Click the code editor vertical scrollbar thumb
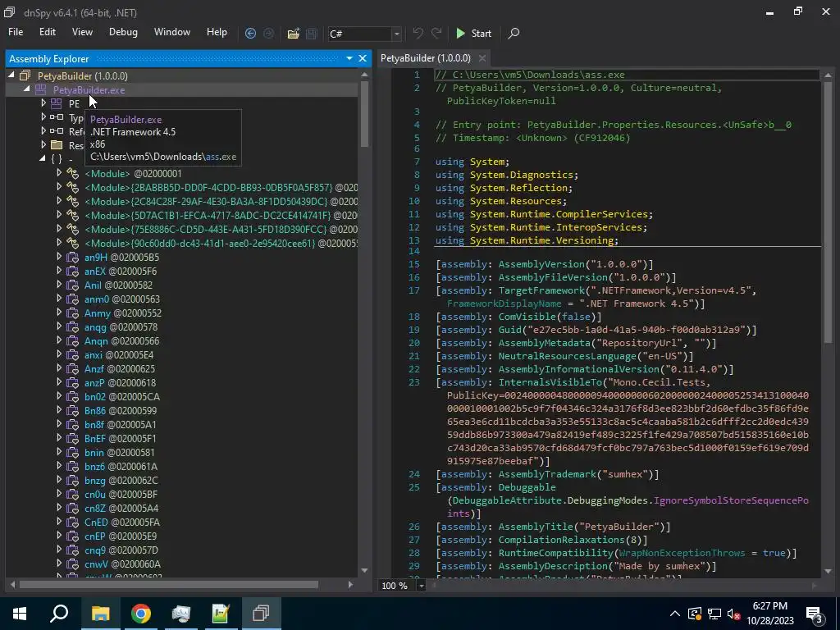Viewport: 840px width, 630px height. 828,212
